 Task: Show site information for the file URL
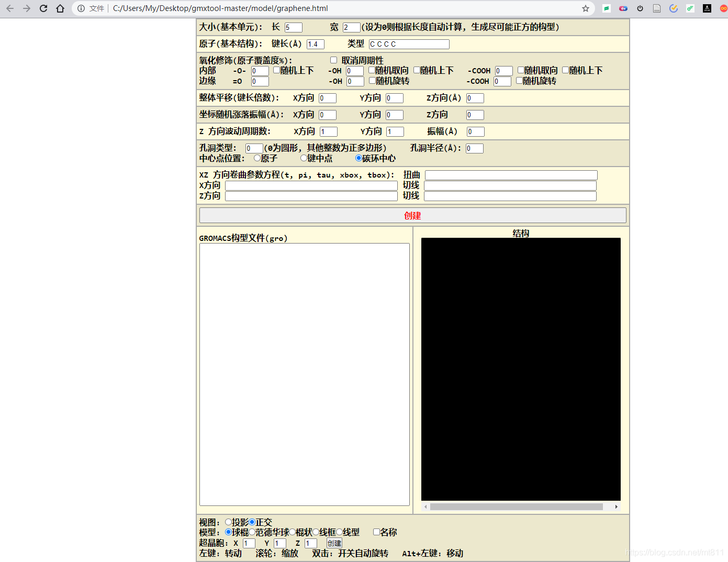point(81,8)
